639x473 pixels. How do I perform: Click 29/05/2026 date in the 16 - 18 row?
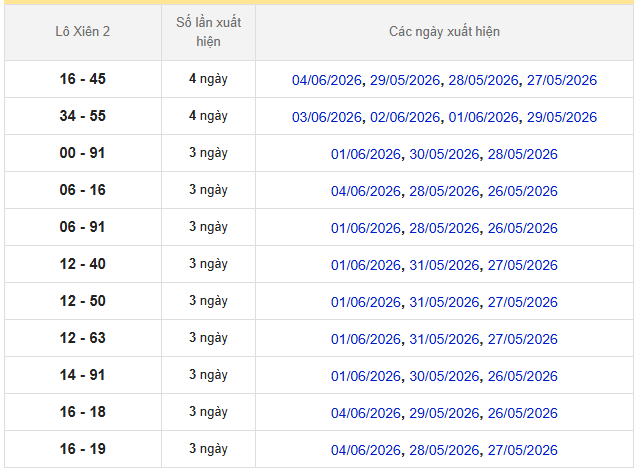click(x=444, y=414)
